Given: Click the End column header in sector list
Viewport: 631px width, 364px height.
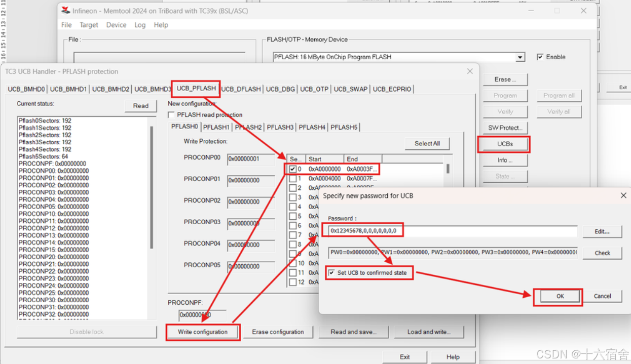Looking at the screenshot, I should click(363, 159).
